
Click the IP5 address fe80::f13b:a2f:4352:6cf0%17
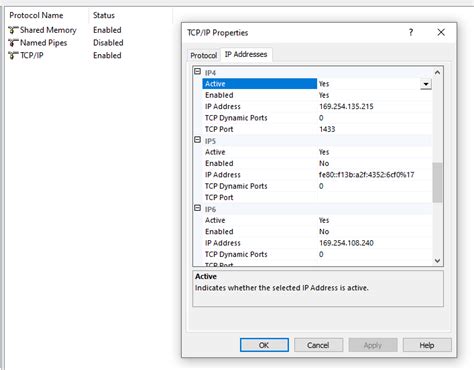pyautogui.click(x=366, y=175)
